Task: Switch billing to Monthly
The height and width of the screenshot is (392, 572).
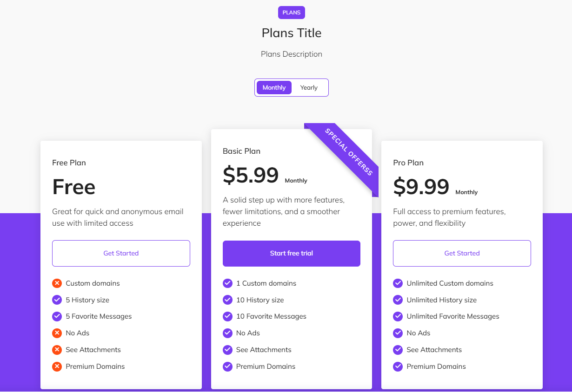Action: [274, 87]
